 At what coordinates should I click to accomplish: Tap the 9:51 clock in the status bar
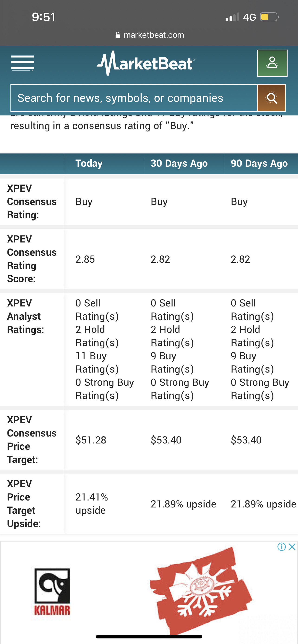[x=44, y=17]
